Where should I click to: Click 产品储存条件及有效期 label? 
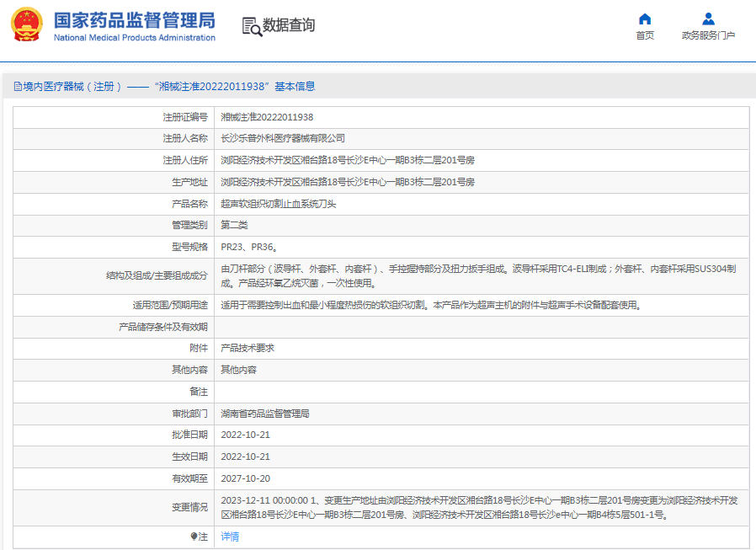coord(163,327)
